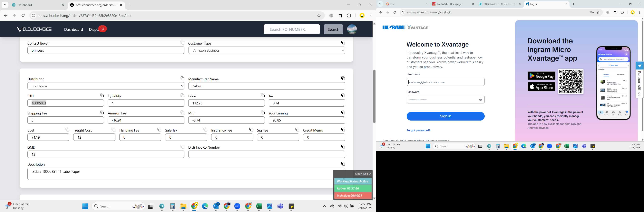
Task: Switch to Exertis Site Homepage tab
Action: point(453,4)
